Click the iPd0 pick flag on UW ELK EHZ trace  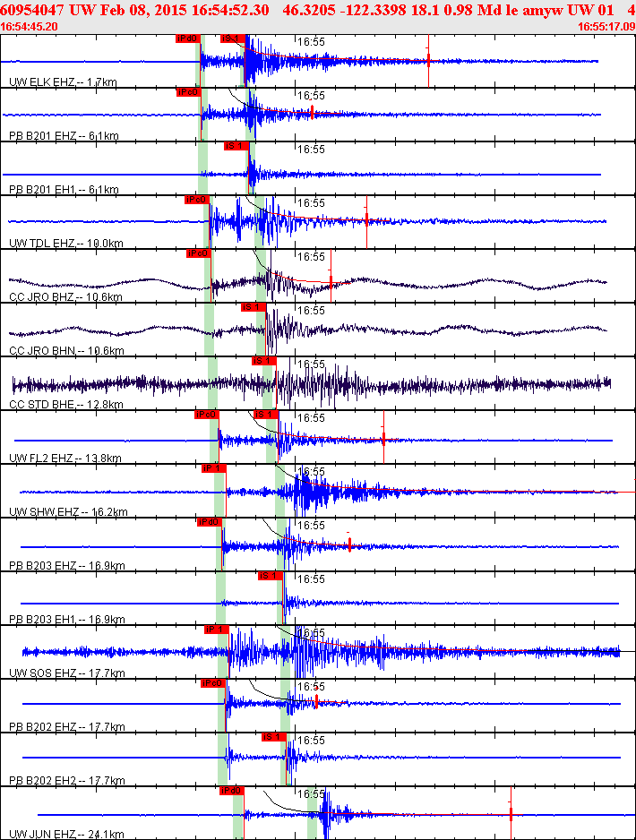(188, 39)
